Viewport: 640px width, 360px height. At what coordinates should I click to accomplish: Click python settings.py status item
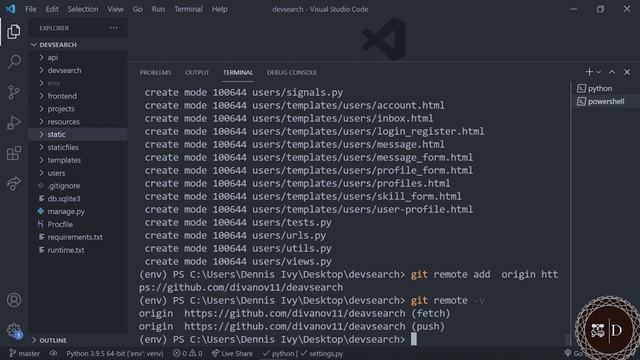[303, 353]
